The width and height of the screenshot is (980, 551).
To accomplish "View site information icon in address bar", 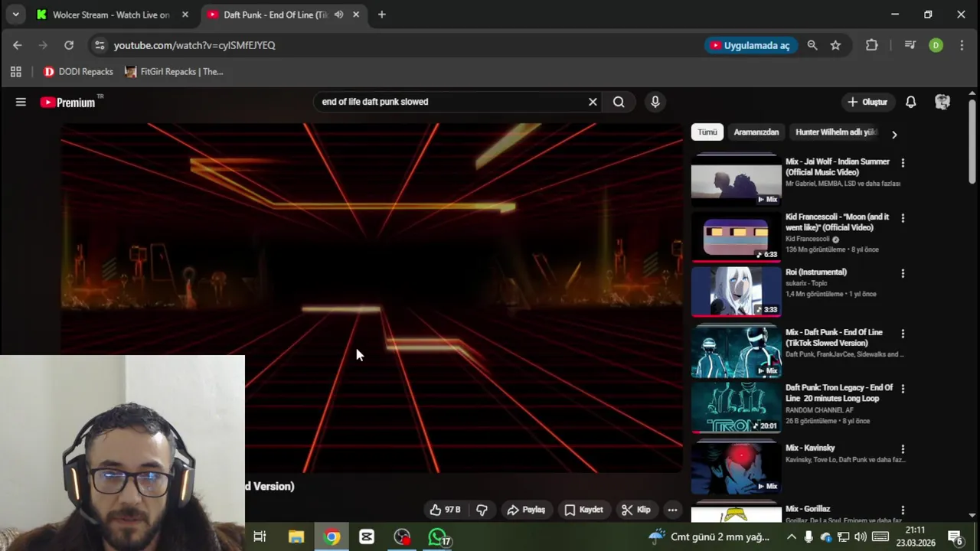I will [x=100, y=45].
